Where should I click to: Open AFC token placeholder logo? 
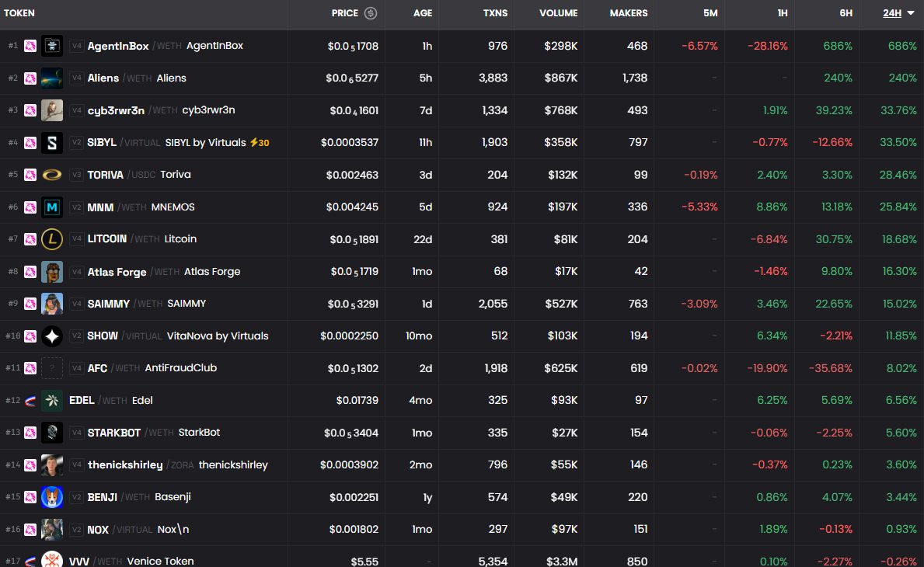[x=52, y=368]
